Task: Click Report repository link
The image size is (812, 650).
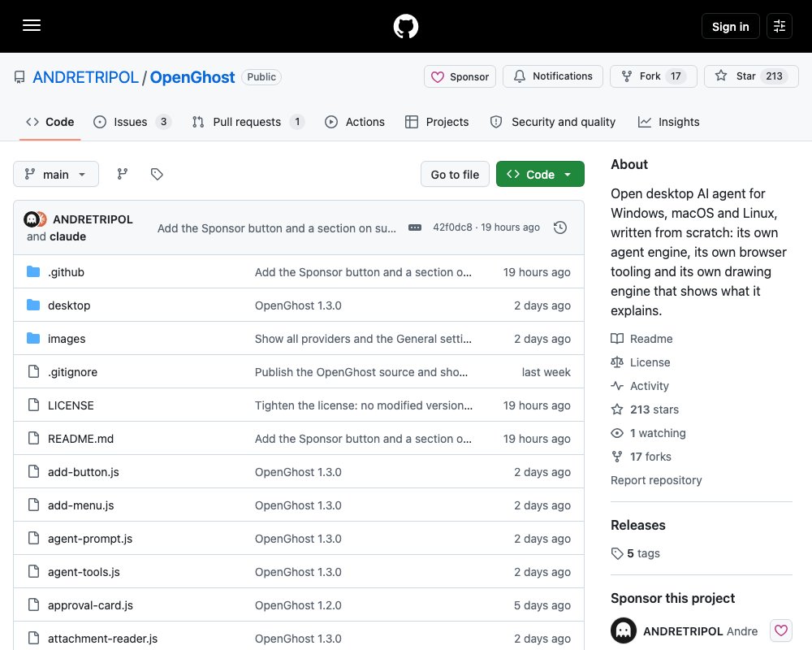Action: [x=656, y=480]
